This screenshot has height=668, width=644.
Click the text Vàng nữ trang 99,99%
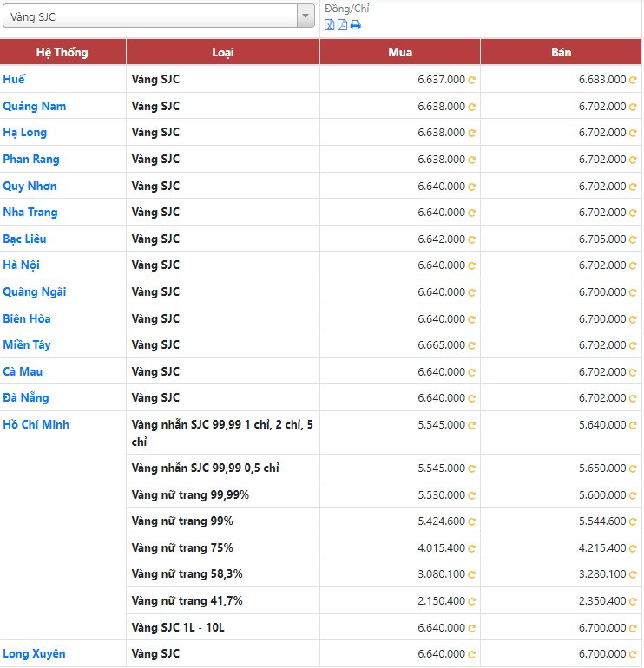pyautogui.click(x=190, y=495)
